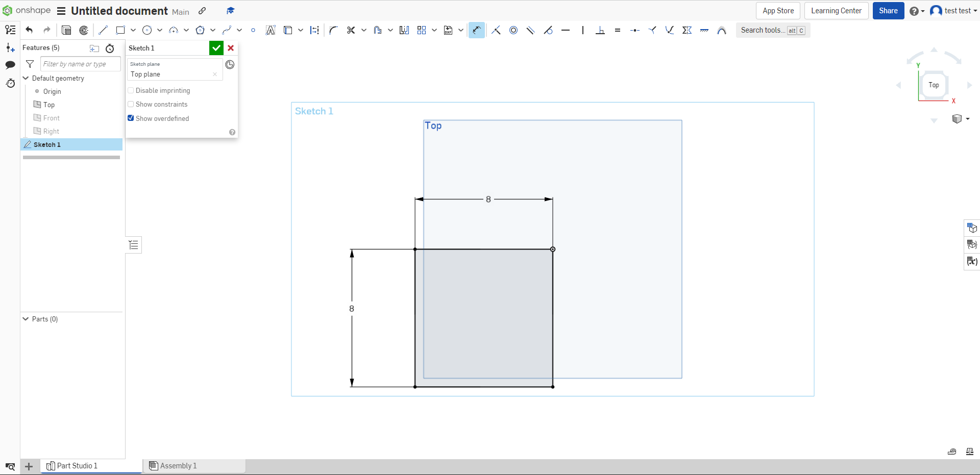Click the Share button
The image size is (980, 475).
click(x=888, y=10)
